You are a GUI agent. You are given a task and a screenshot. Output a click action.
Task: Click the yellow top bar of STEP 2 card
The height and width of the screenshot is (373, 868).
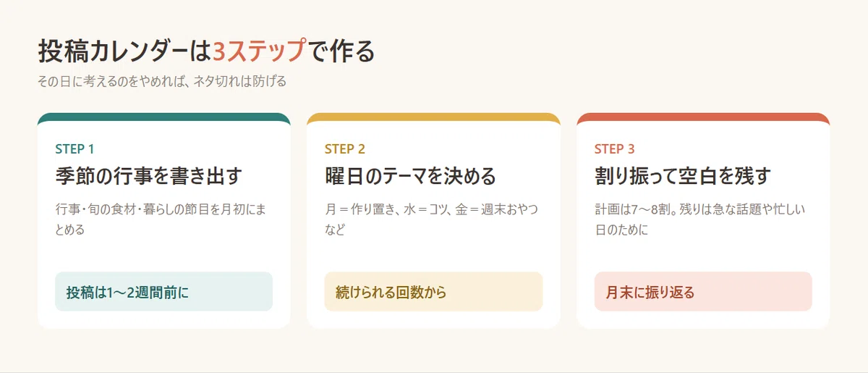point(433,117)
